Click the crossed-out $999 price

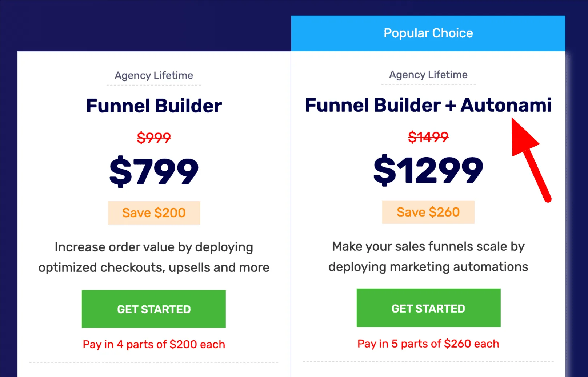point(154,138)
